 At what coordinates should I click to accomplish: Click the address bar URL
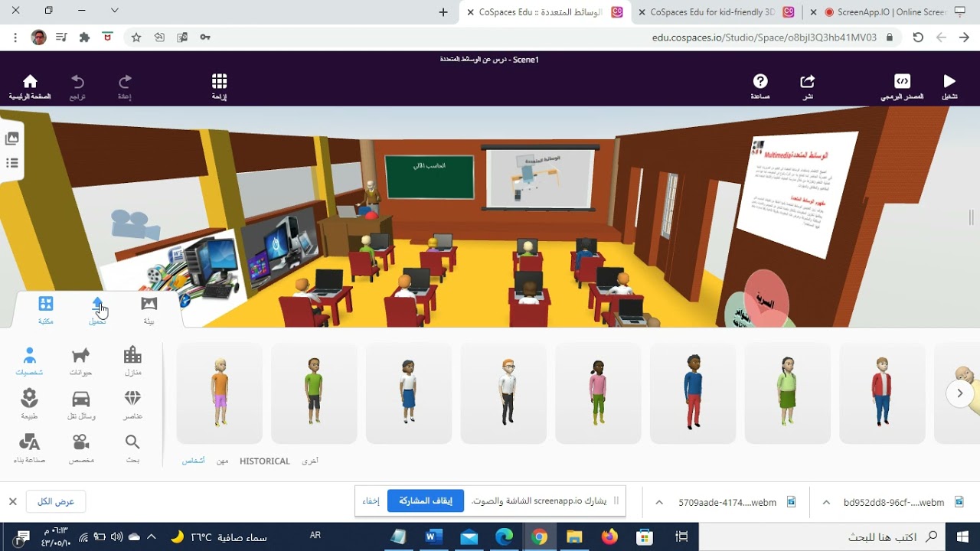click(x=764, y=37)
